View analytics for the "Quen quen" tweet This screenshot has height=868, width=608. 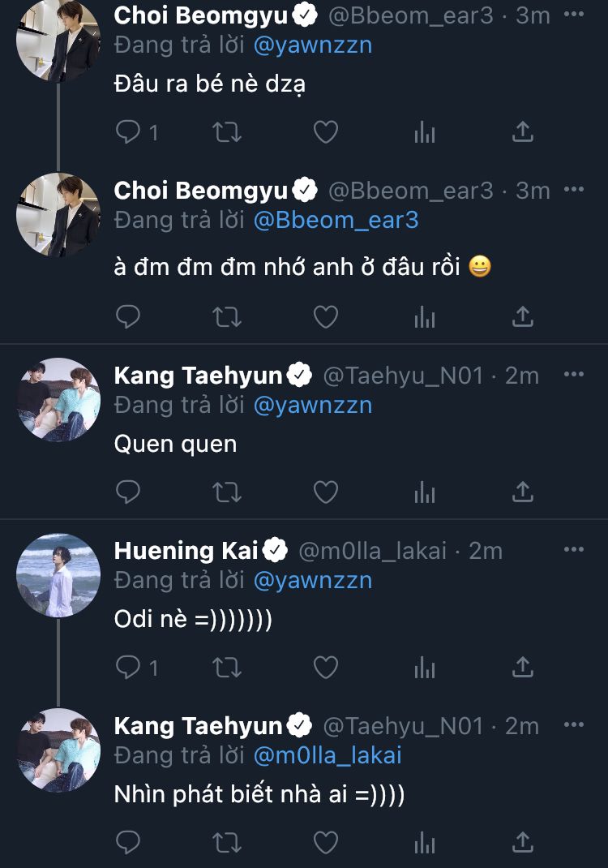click(425, 492)
